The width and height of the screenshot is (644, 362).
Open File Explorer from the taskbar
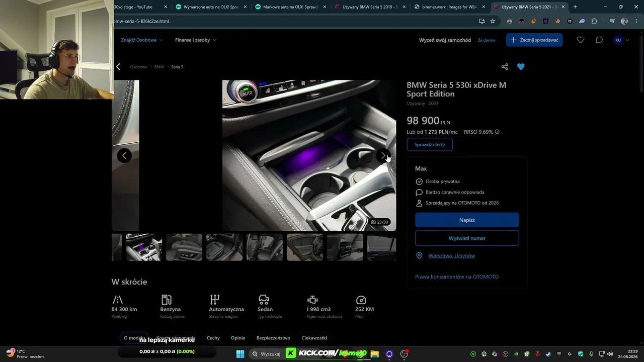tap(374, 354)
